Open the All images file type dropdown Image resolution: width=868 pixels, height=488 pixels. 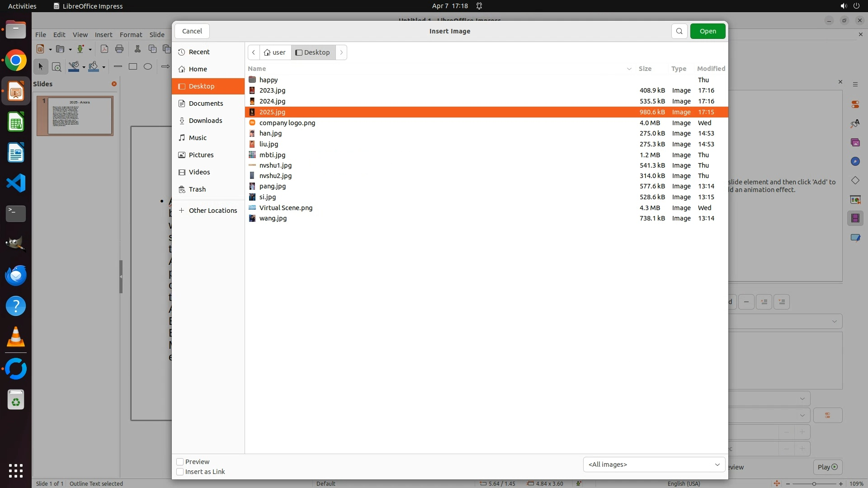coord(654,465)
